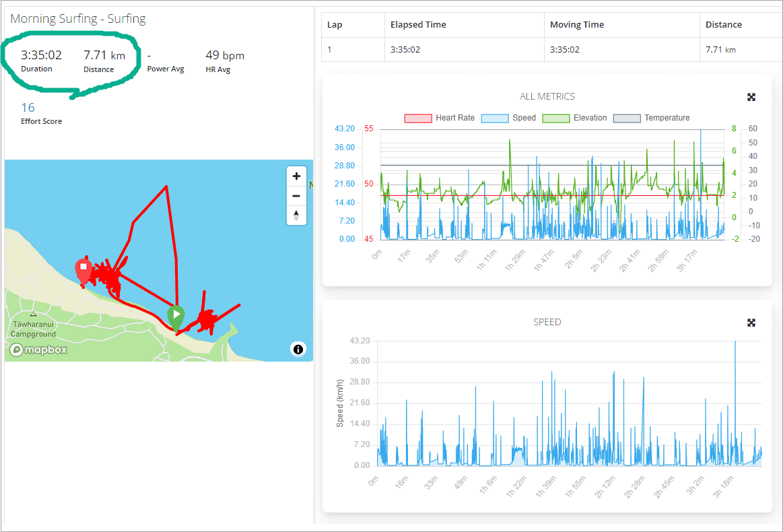
Task: Reset map bearing with compass button
Action: click(x=296, y=215)
